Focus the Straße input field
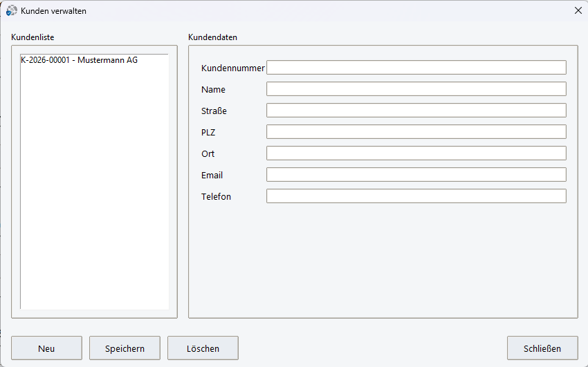588x367 pixels. 416,111
